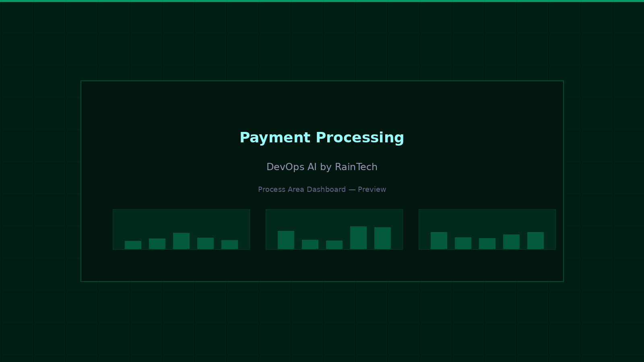Toggle the second bar in the right chart

coord(463,242)
